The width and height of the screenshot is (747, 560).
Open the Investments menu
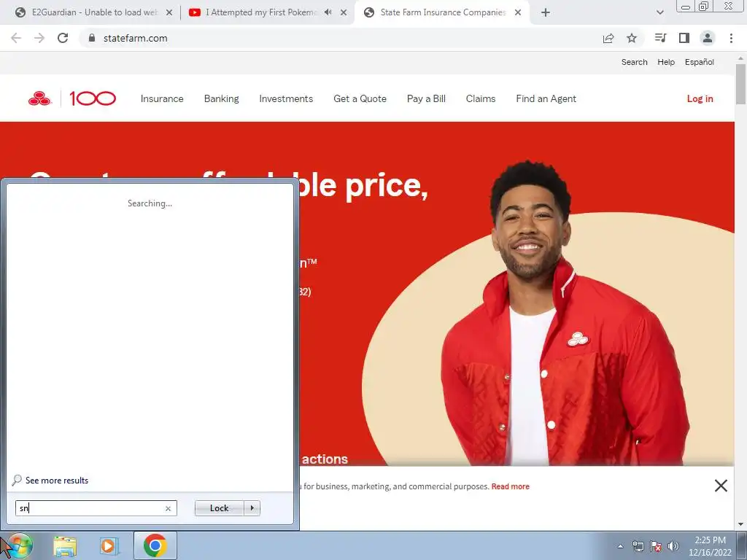click(x=286, y=98)
